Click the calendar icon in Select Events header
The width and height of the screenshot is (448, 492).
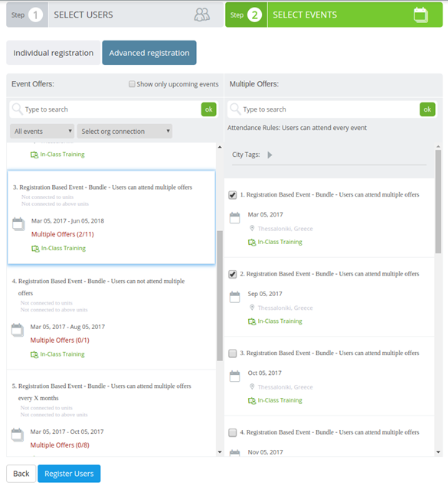[420, 15]
